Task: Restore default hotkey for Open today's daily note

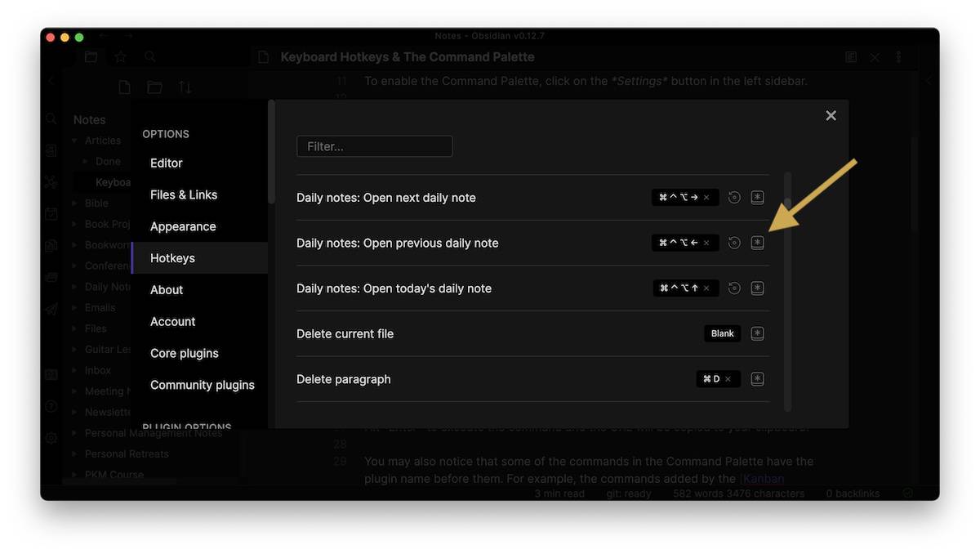Action: [x=734, y=288]
